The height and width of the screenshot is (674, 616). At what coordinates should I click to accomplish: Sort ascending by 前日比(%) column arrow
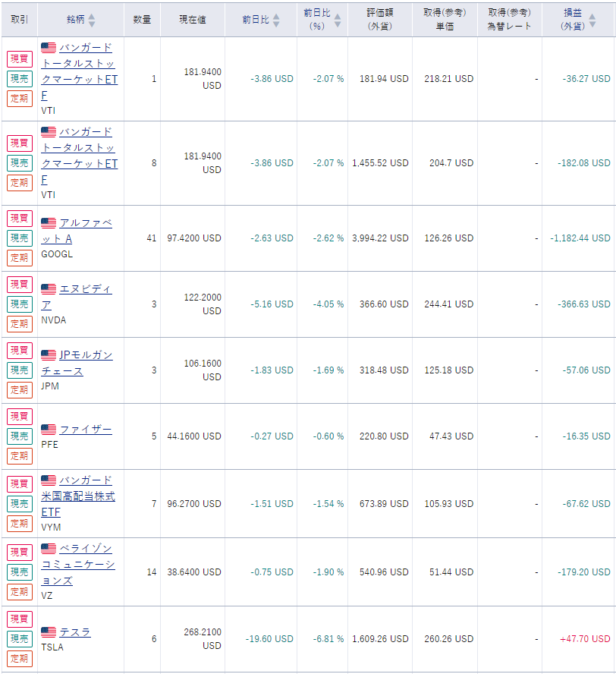coord(338,16)
